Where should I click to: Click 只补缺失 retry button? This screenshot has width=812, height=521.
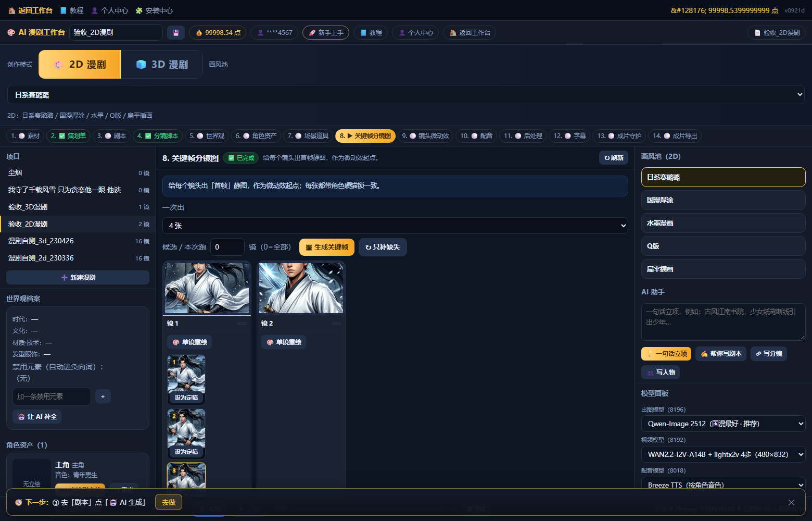tap(383, 247)
